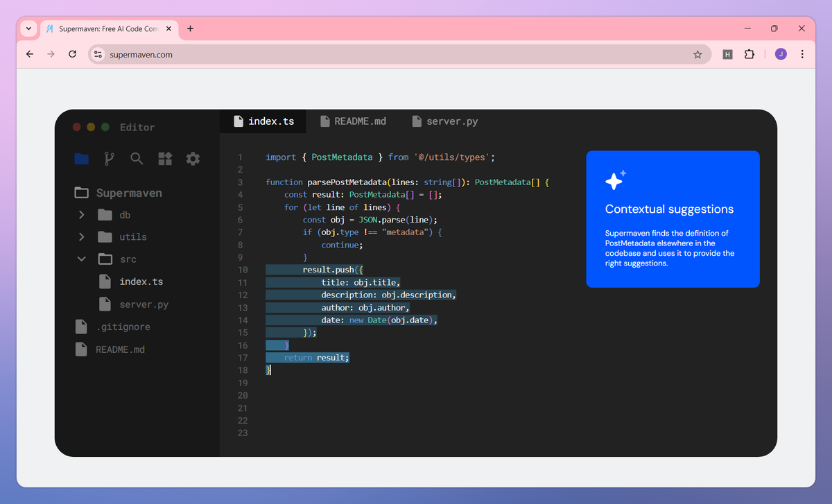Open the browser extensions puzzle icon
The width and height of the screenshot is (832, 504).
click(749, 54)
